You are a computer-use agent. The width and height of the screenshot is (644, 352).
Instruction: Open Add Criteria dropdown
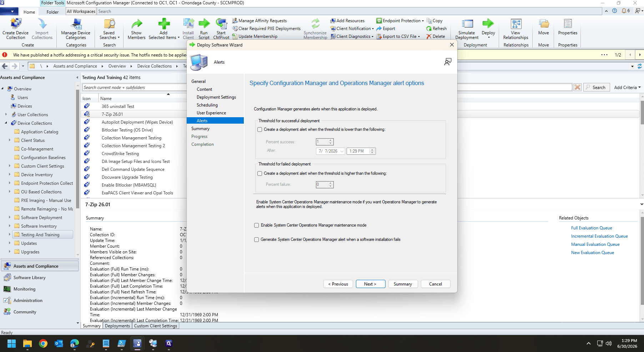click(x=627, y=88)
